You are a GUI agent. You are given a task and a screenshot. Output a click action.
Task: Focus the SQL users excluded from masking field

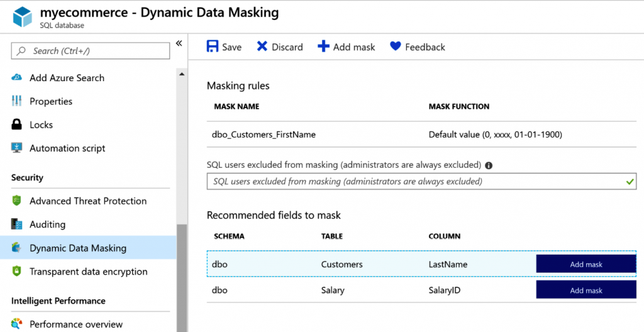click(415, 182)
